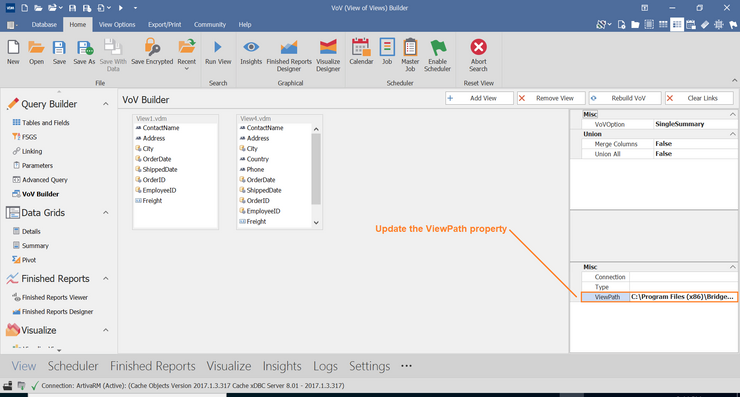Select VoV Builder in sidebar
Screen dimensions: 740x397
point(35,194)
